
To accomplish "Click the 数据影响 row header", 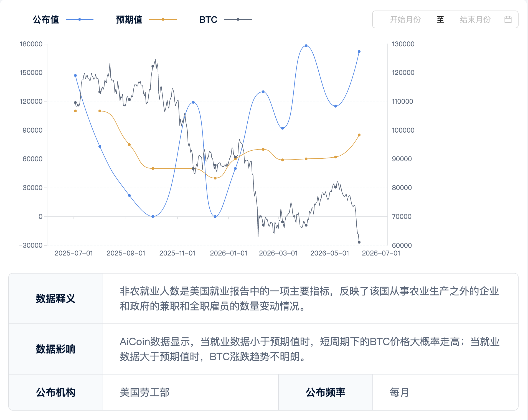I will click(56, 349).
